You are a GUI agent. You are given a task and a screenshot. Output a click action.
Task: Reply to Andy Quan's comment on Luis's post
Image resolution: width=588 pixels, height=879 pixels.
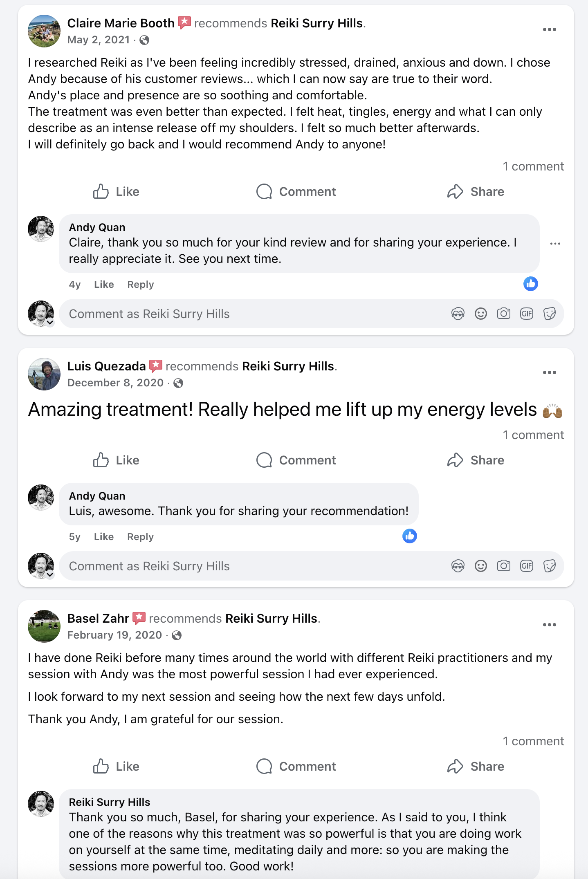point(140,536)
